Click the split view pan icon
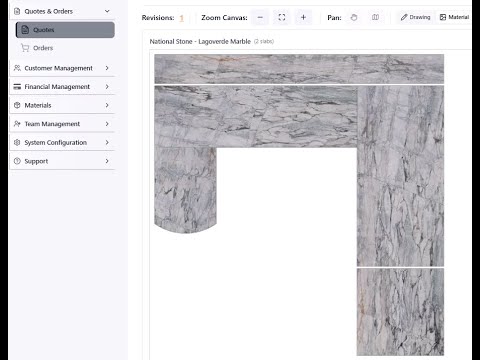Image resolution: width=480 pixels, height=360 pixels. 375,17
